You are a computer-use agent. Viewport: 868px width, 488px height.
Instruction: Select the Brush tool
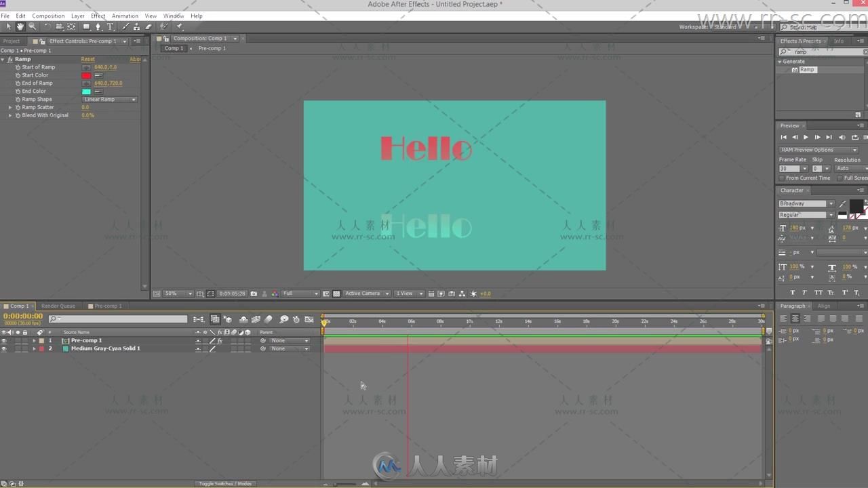point(125,26)
